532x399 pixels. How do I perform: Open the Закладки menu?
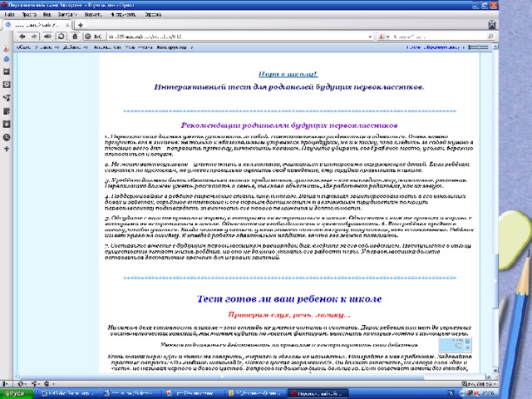67,15
